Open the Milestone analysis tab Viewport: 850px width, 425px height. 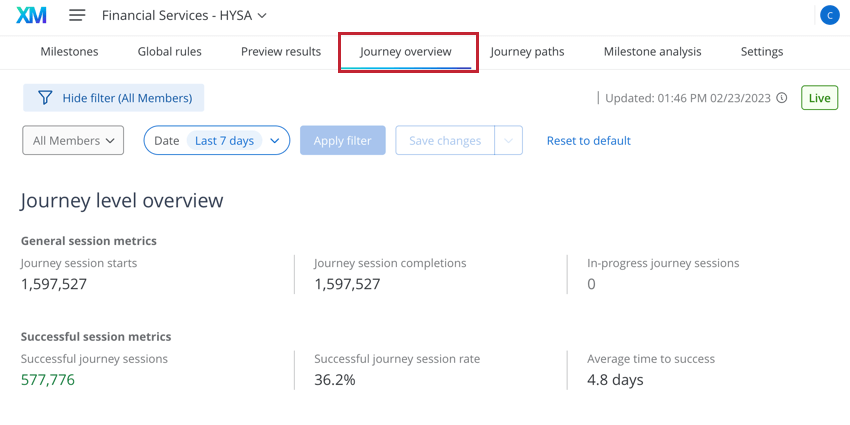(653, 51)
